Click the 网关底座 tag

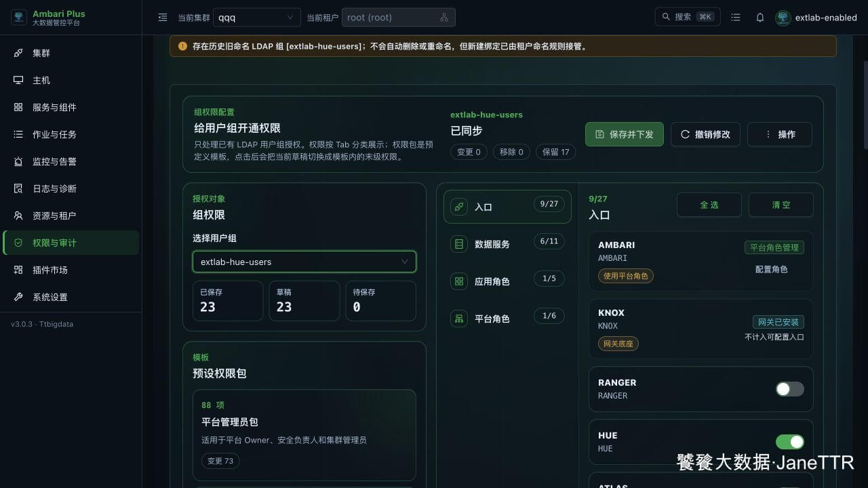(618, 344)
